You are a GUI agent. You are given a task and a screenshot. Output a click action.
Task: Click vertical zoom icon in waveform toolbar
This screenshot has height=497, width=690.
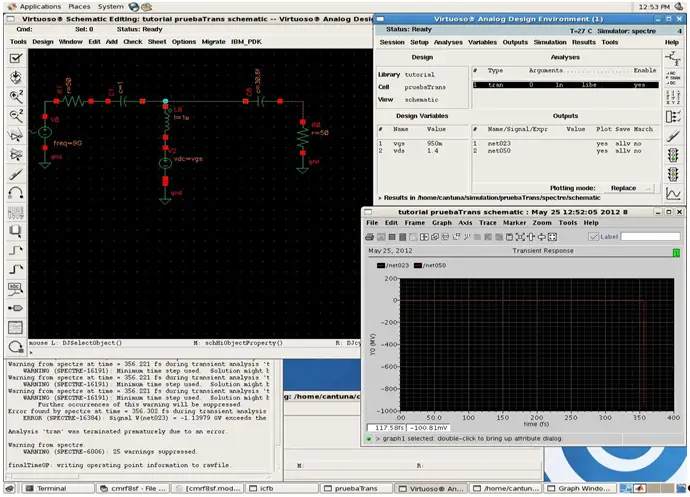531,237
